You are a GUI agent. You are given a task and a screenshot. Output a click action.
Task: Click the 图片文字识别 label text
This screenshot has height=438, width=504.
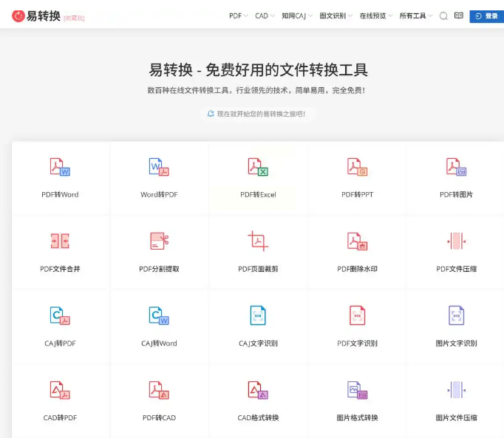(x=456, y=343)
